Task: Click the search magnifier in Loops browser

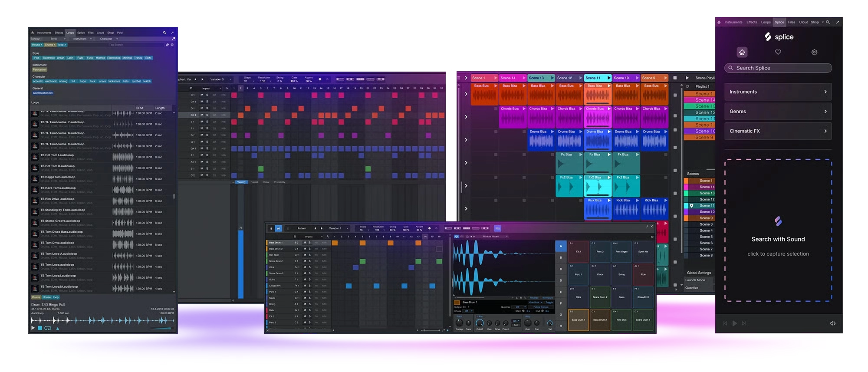Action: [164, 33]
